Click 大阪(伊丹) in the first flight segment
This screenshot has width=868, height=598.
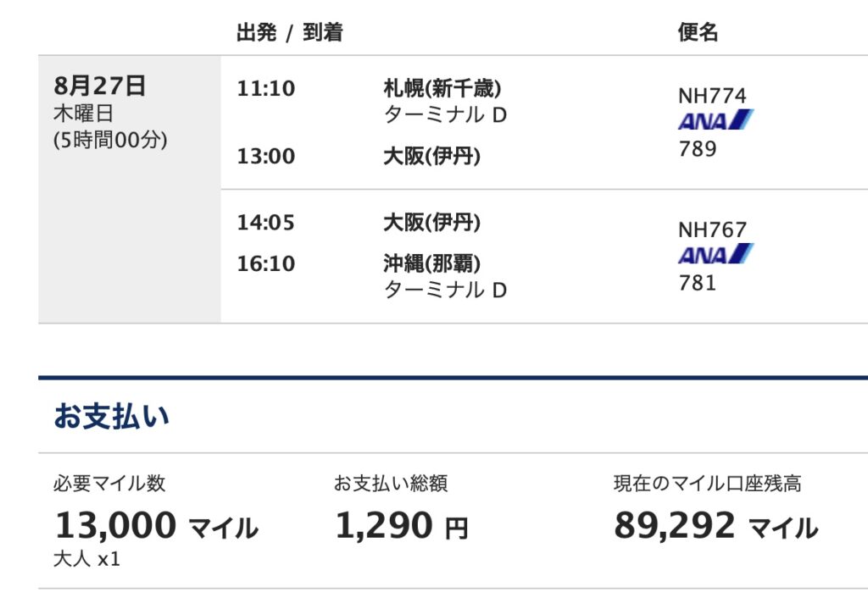(x=431, y=157)
